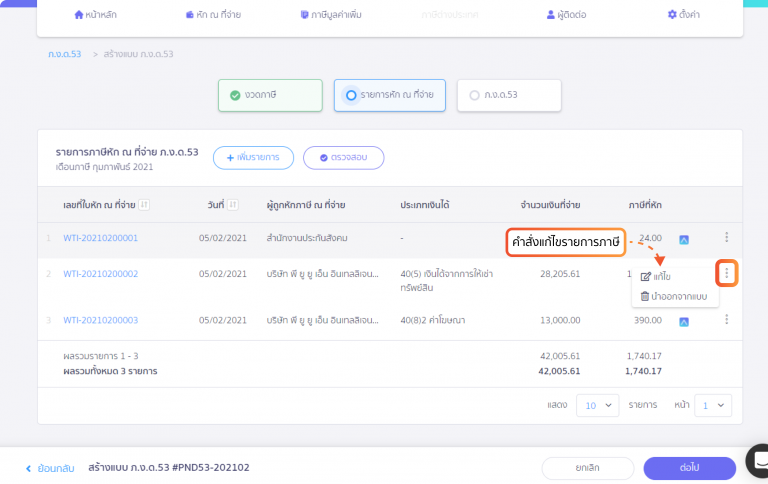Click the blue badge icon on row 3
The height and width of the screenshot is (484, 768).
684,321
